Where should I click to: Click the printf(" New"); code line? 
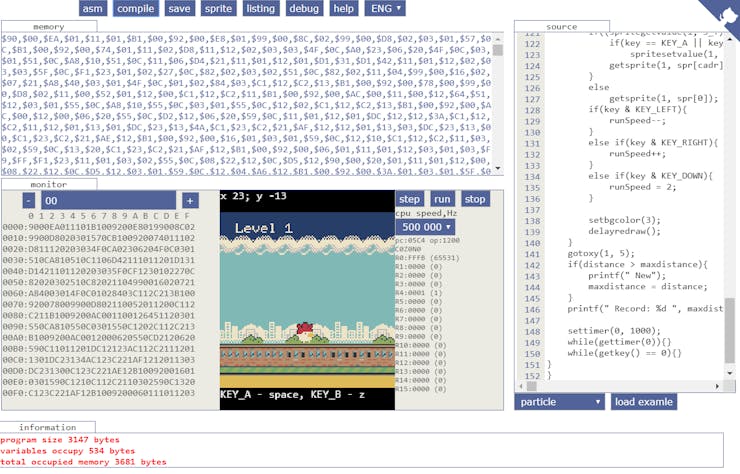coord(627,275)
